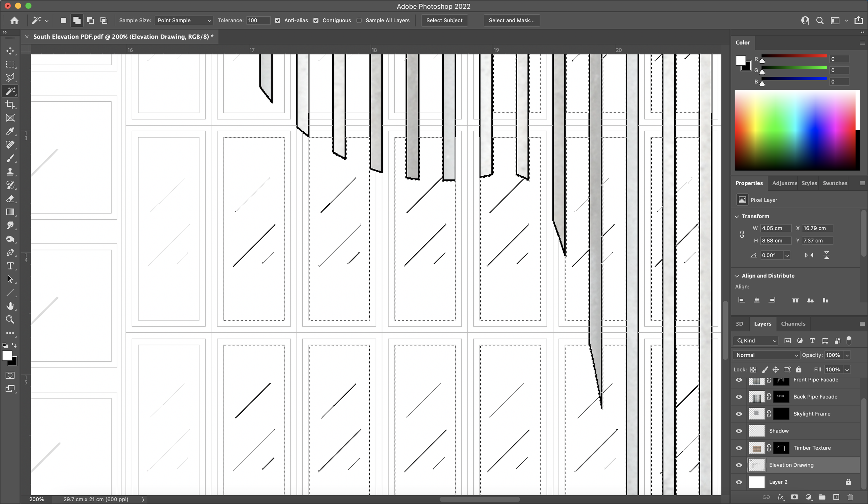
Task: Hide the Front Pipe Facade layer
Action: click(738, 379)
